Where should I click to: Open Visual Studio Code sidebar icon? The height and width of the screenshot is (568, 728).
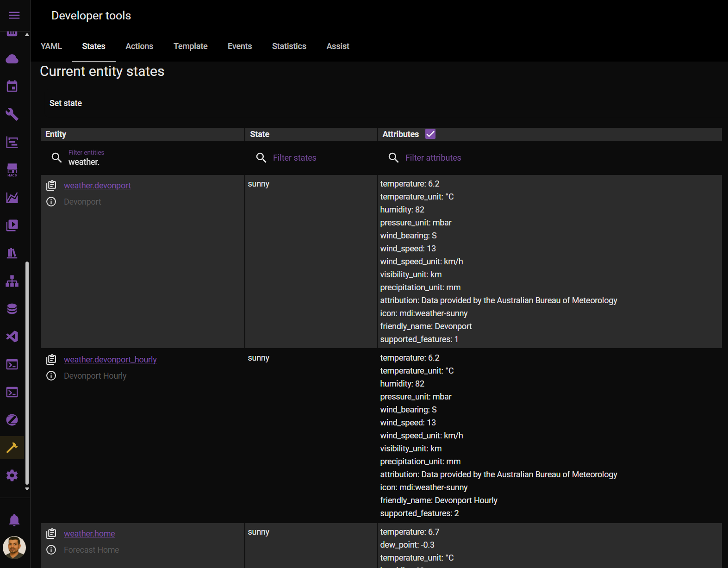(12, 337)
